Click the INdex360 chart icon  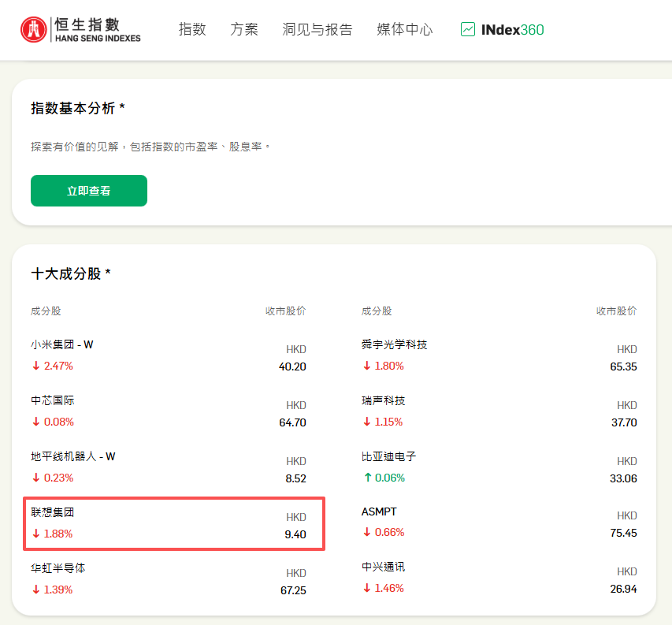(x=468, y=29)
